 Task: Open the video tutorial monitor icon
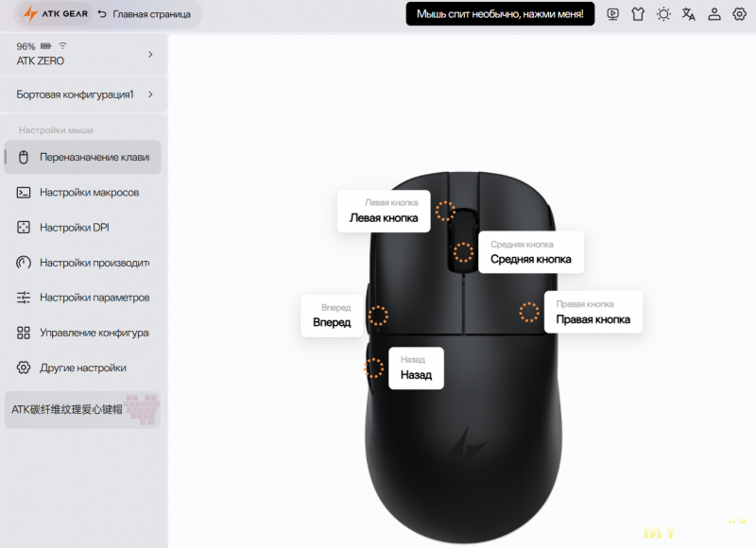pos(613,14)
